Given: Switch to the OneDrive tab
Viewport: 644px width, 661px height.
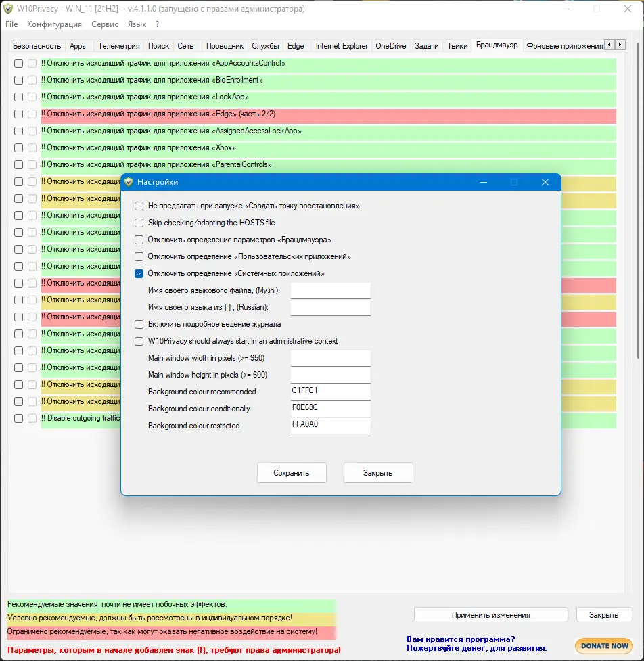Looking at the screenshot, I should [x=391, y=46].
